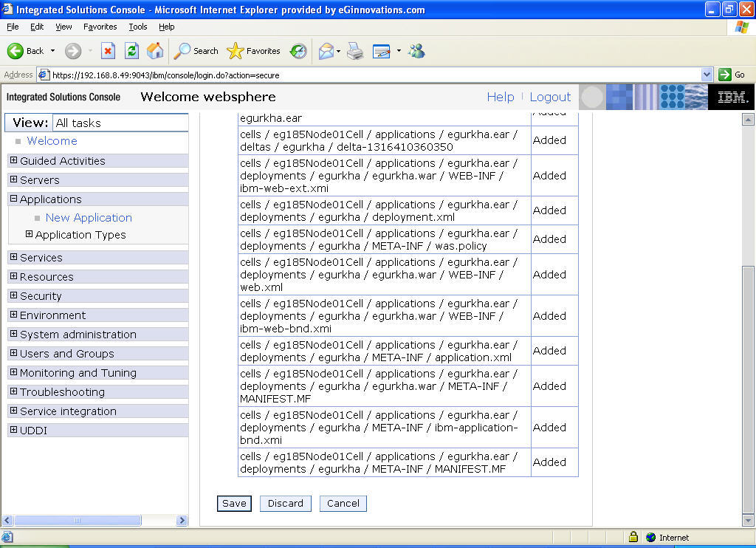Click the Edit page icon

(382, 51)
